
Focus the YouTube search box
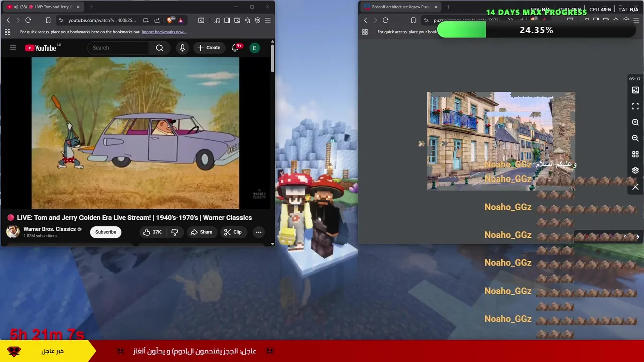click(118, 48)
